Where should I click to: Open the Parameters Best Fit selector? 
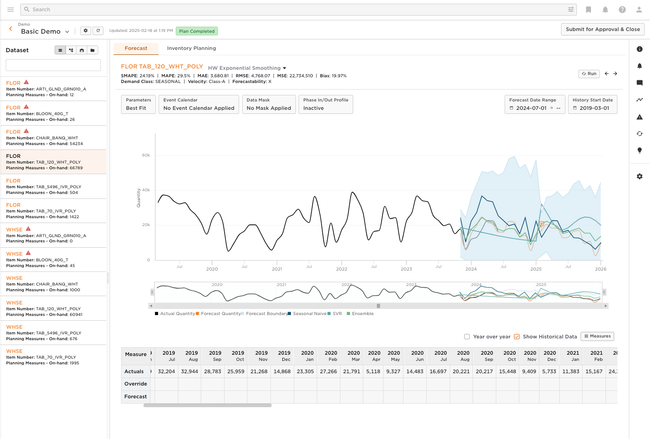[138, 104]
